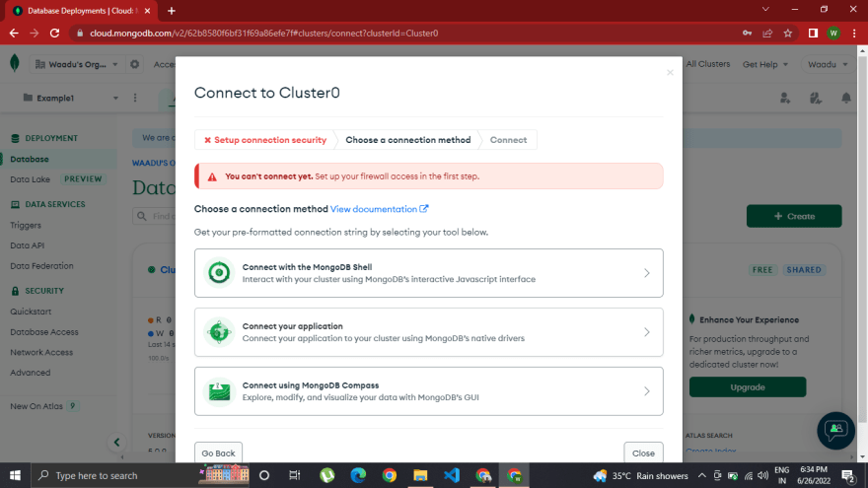Click the MongoDB Compass icon
Screen dimensions: 868x488
click(219, 391)
